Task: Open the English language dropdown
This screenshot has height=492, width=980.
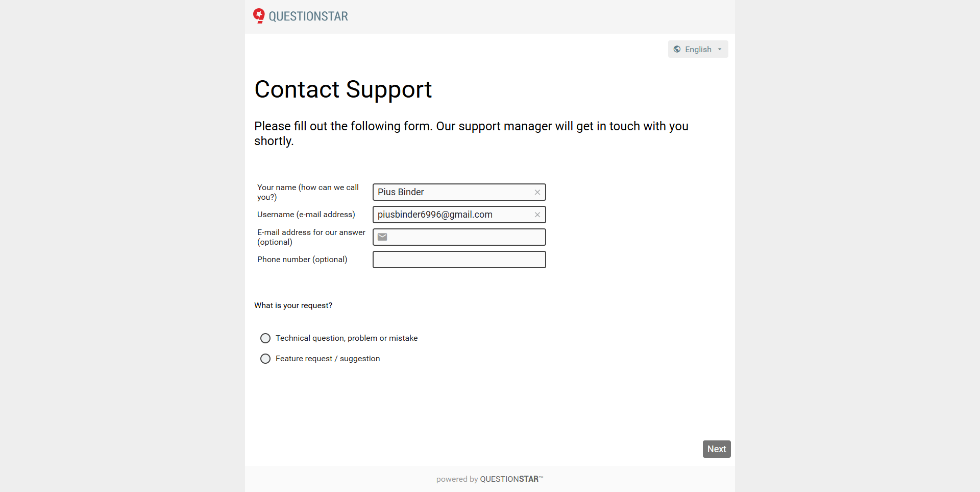Action: pos(698,49)
